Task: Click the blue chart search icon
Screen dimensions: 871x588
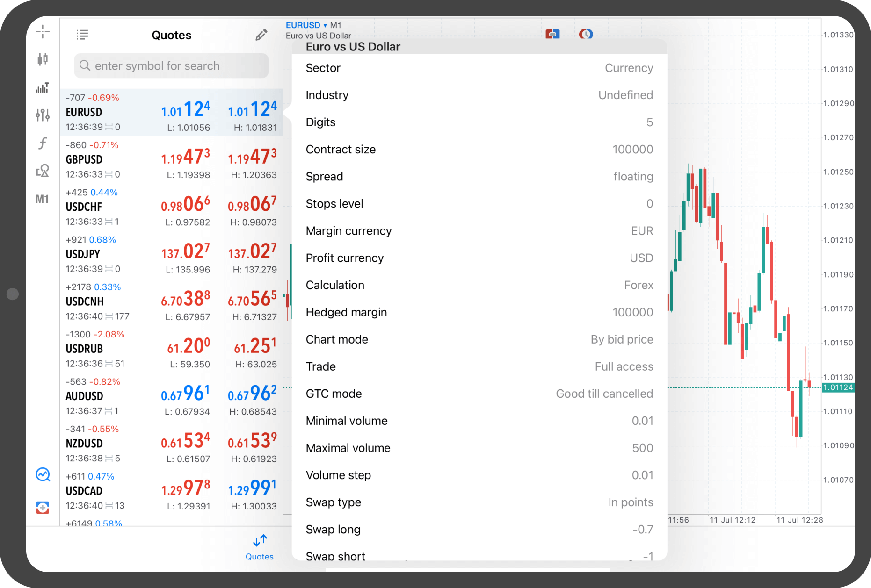Action: (x=43, y=475)
